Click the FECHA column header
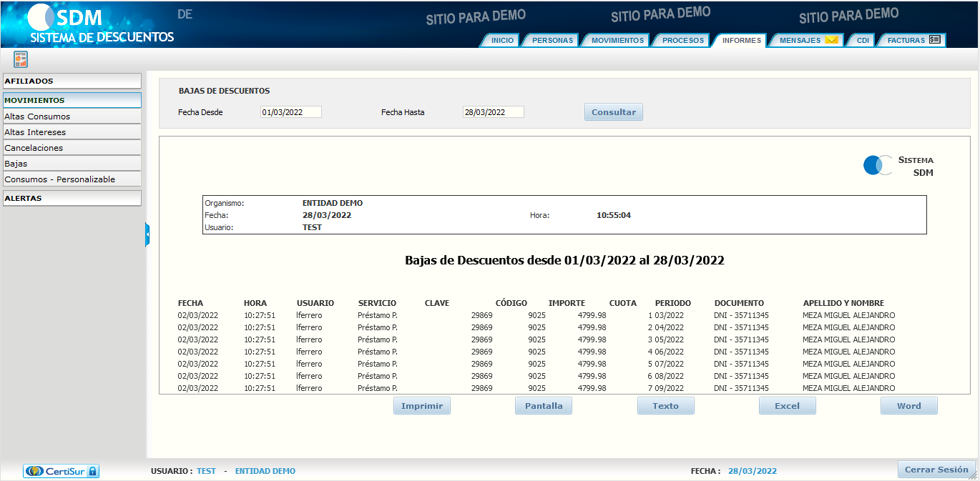 click(190, 303)
